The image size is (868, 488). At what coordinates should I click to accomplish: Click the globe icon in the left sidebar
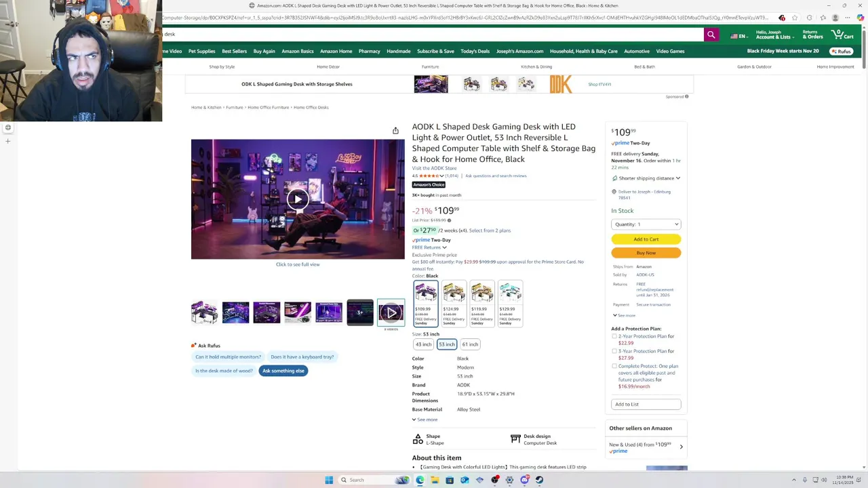pos(8,127)
